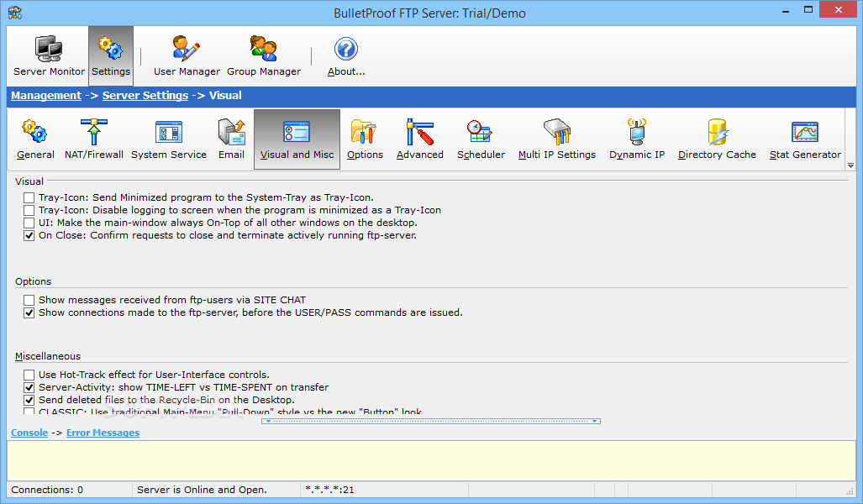Enable disable-logging when minimized as Tray-Icon
This screenshot has width=863, height=504.
[29, 210]
